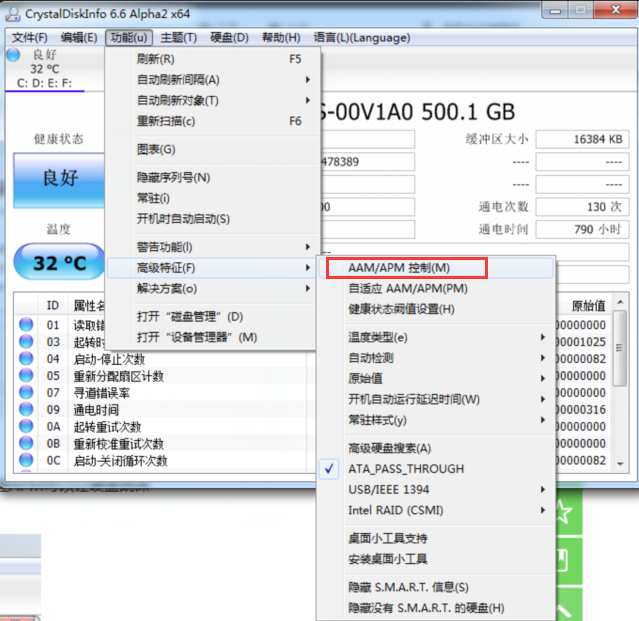Viewport: 639px width, 621px height.
Task: Click the SMART list scrollbar thumb
Action: click(x=620, y=348)
